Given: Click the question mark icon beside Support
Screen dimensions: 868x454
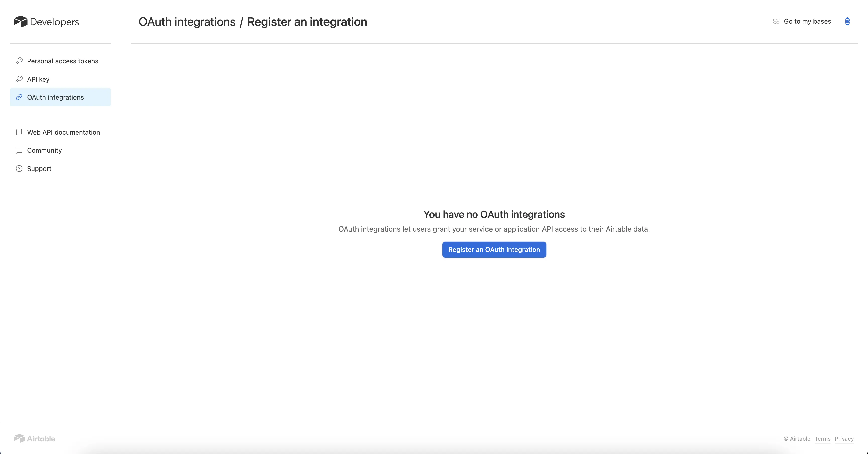Looking at the screenshot, I should 19,168.
